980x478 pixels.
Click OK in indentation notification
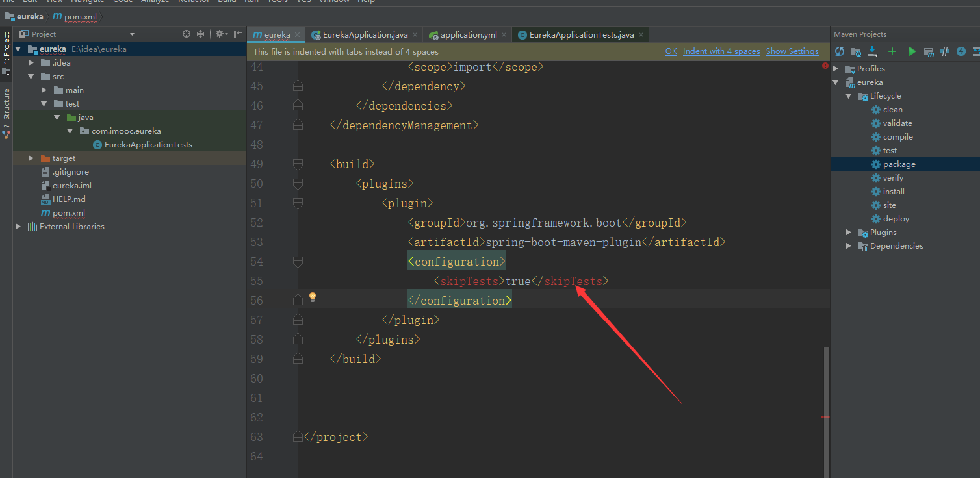[x=671, y=51]
